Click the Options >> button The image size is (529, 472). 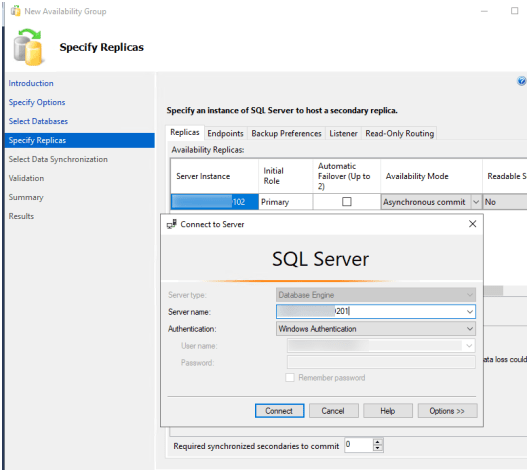tap(447, 411)
